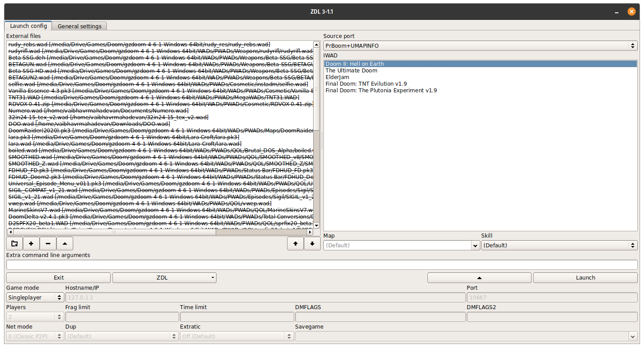Viewport: 644px width, 348px height.
Task: Select the Launch config tab
Action: (28, 26)
